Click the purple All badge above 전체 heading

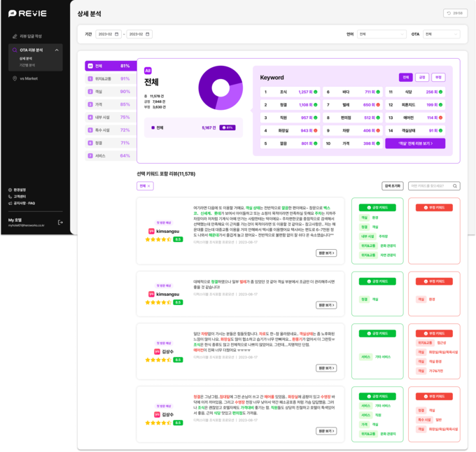point(148,71)
